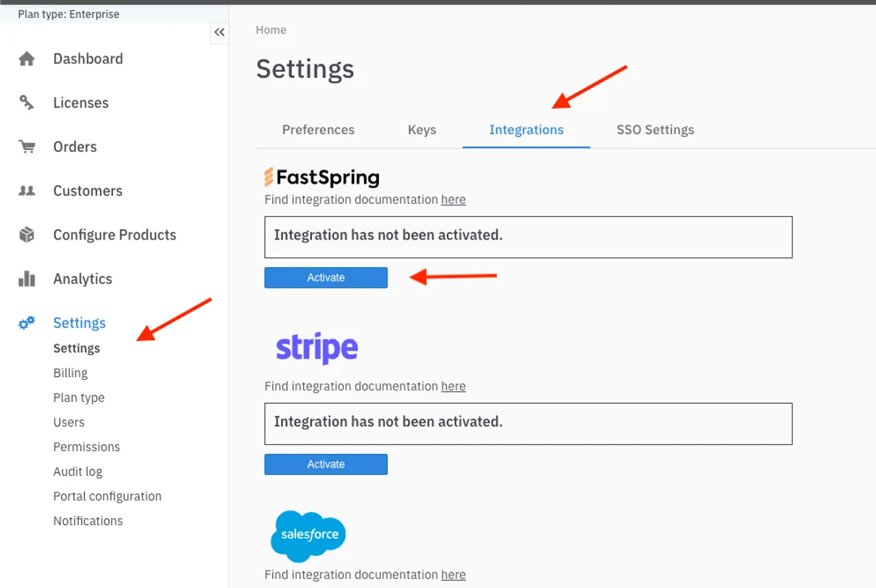Click the Licenses key icon
Viewport: 876px width, 588px height.
point(26,103)
